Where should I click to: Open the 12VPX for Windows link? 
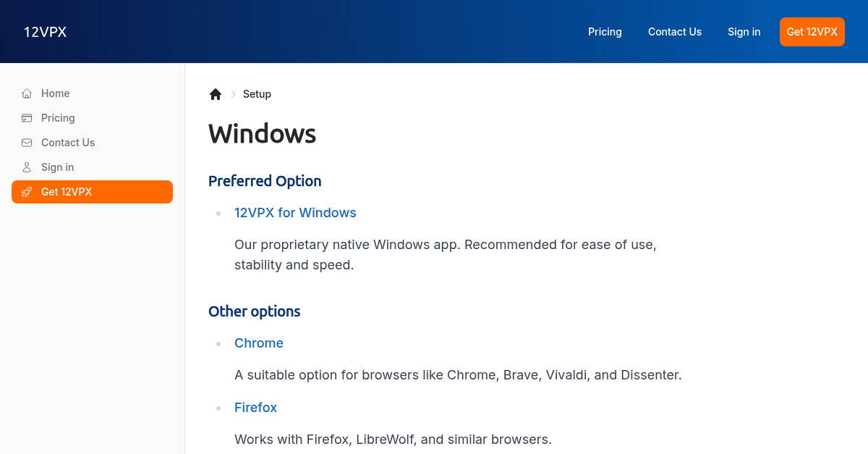[295, 212]
